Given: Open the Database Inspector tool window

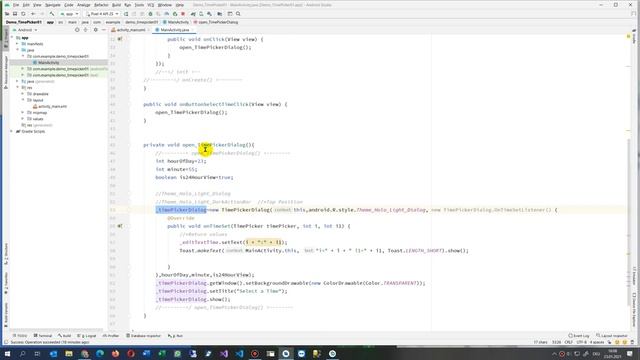Looking at the screenshot, I should (x=143, y=336).
